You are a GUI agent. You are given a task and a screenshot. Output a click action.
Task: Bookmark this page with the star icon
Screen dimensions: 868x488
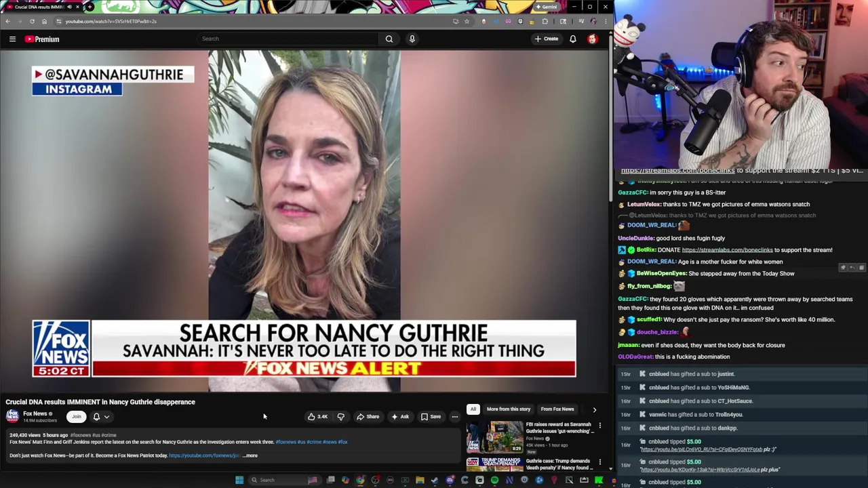tap(467, 21)
